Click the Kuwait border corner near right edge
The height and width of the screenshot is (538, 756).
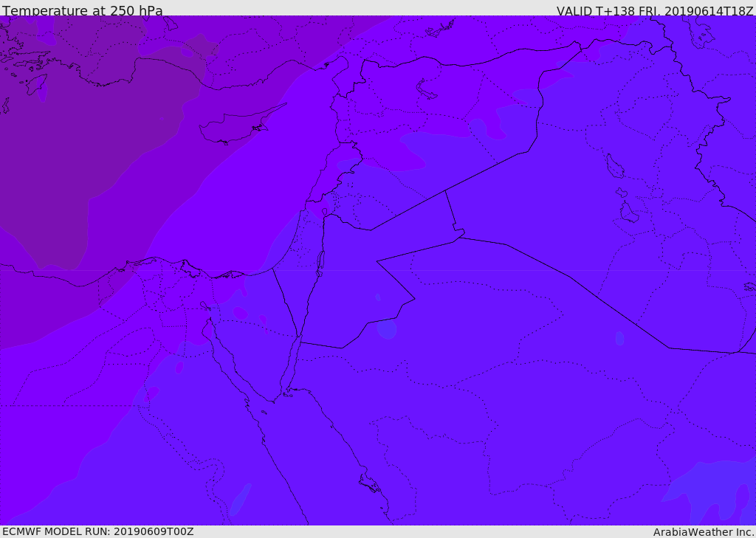point(735,353)
